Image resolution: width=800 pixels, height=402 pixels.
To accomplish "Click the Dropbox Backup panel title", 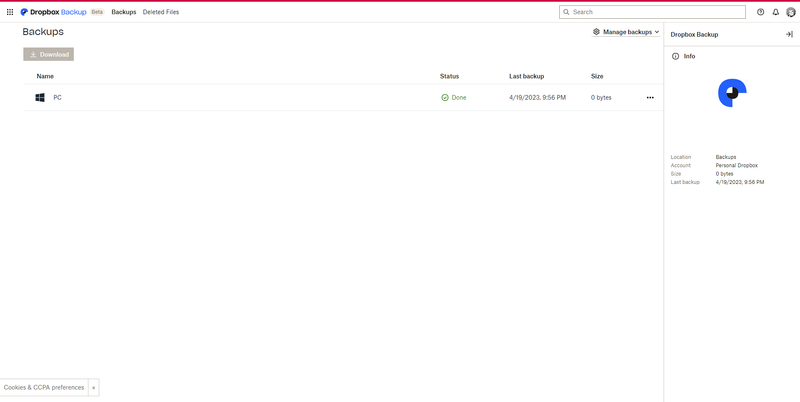I will tap(694, 35).
